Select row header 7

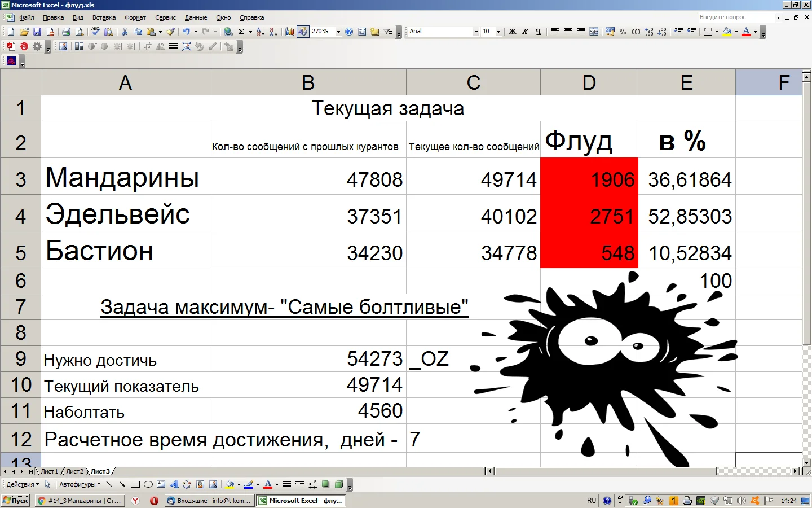tap(21, 306)
